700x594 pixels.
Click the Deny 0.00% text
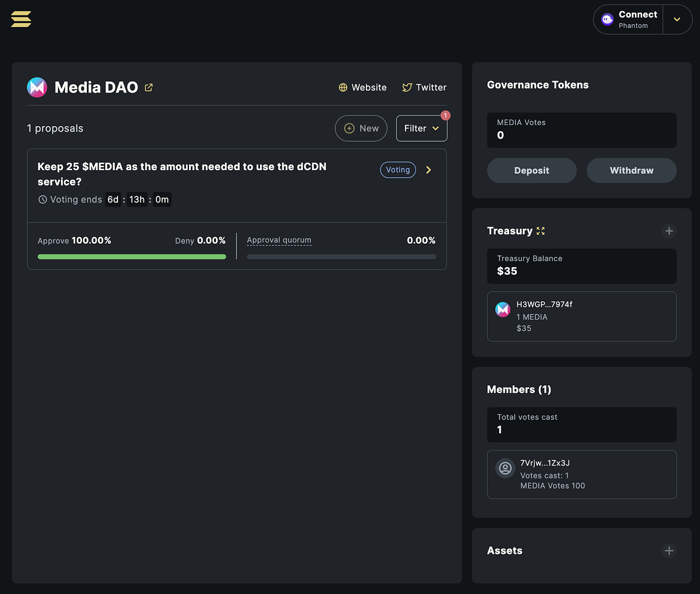pos(200,241)
